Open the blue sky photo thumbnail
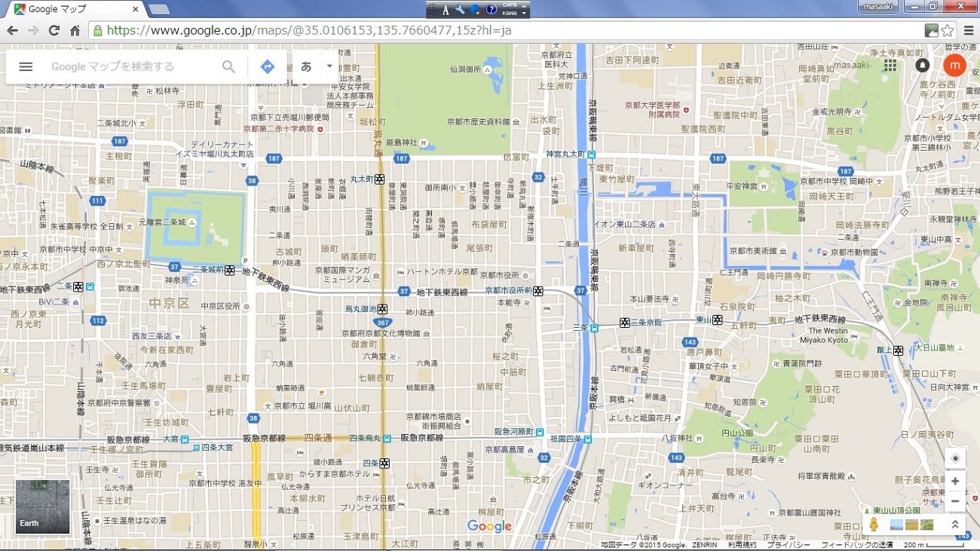Viewport: 980px width, 551px height. coord(896,525)
